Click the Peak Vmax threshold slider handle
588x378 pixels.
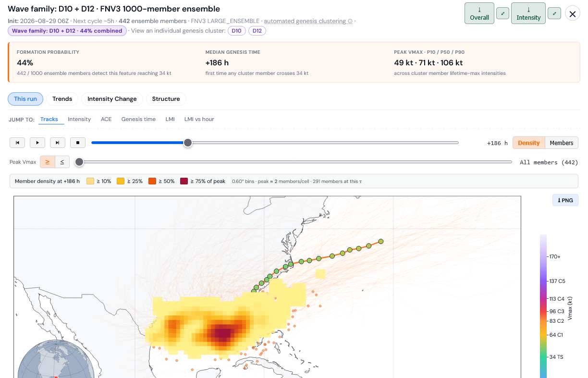pyautogui.click(x=79, y=162)
